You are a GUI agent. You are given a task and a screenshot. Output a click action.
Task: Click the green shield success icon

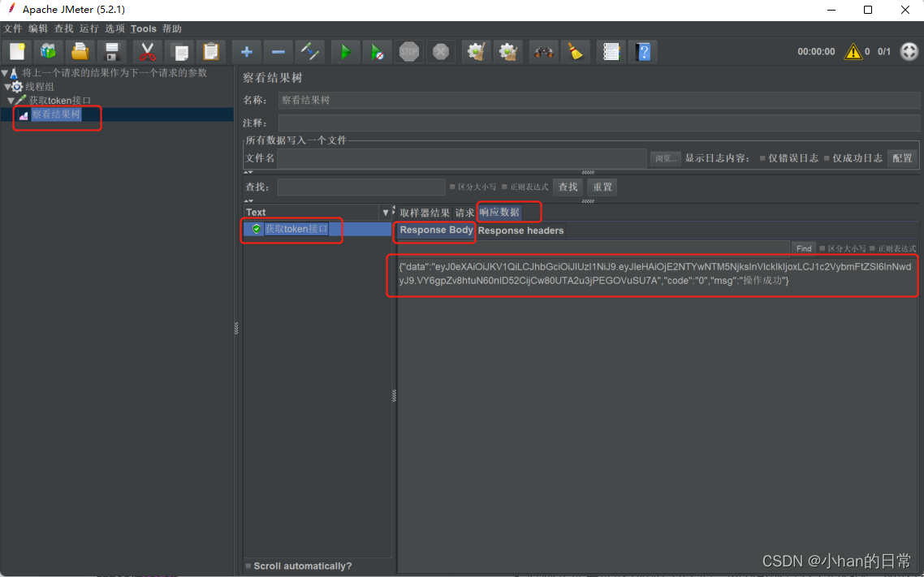[257, 229]
